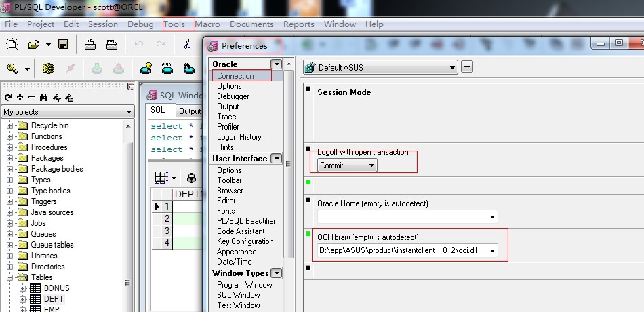Click the Cut scissors icon

tap(187, 44)
